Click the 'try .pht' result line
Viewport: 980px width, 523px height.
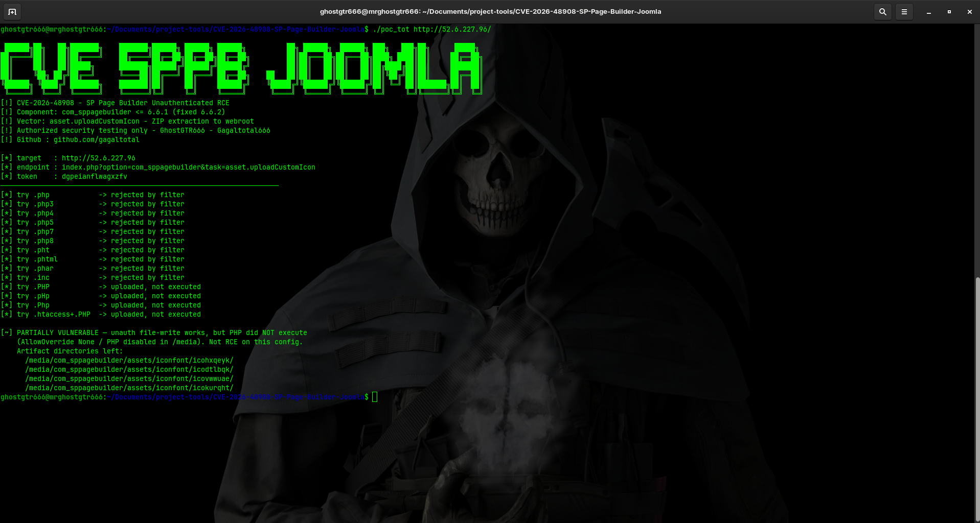[x=93, y=250]
